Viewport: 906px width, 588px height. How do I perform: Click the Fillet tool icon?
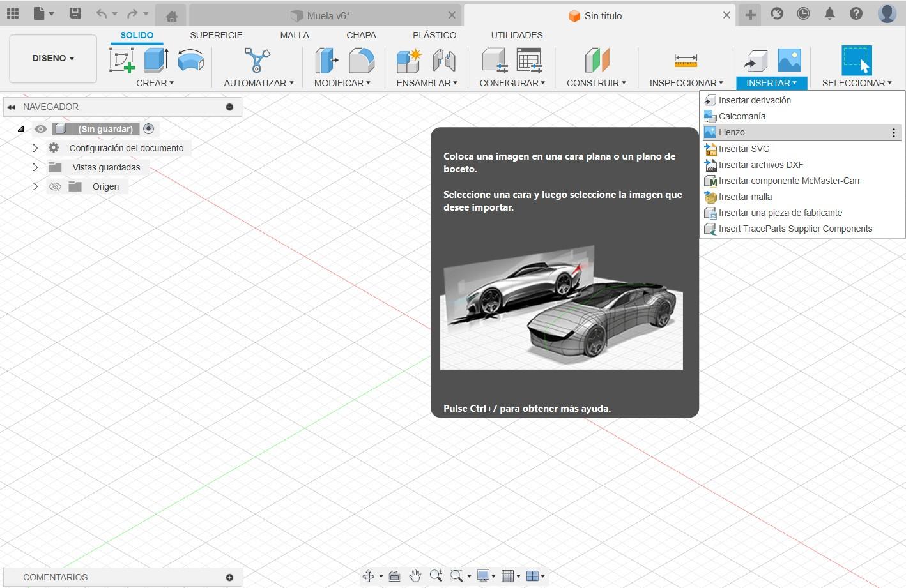coord(361,61)
